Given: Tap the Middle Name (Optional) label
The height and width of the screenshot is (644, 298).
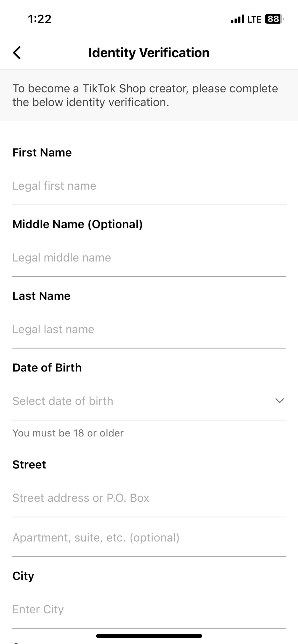Looking at the screenshot, I should click(78, 224).
